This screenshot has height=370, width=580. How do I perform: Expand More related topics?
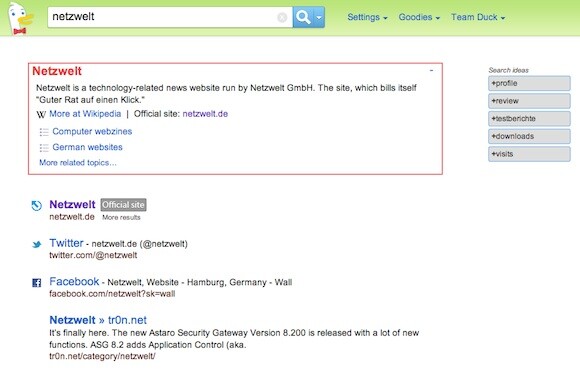pos(78,163)
